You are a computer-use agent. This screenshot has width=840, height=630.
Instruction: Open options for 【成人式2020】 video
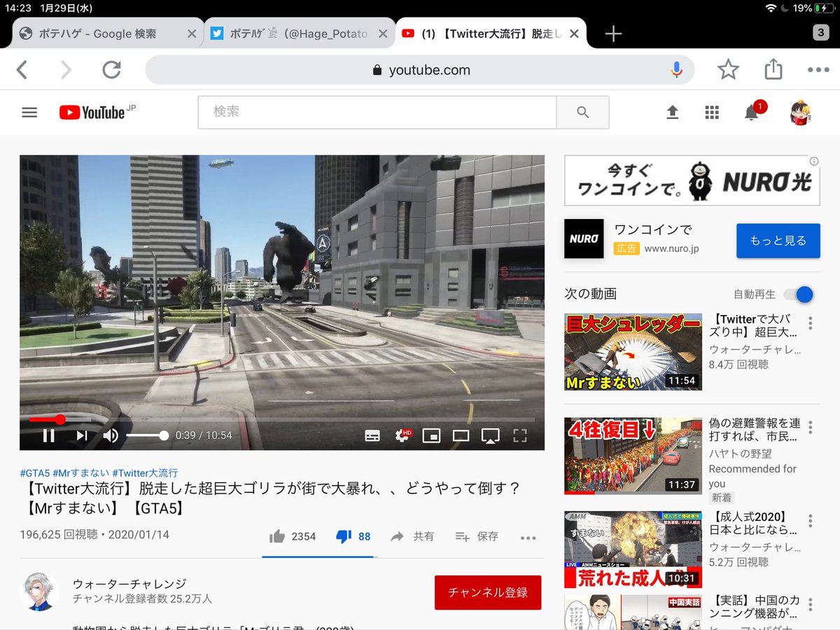(811, 521)
